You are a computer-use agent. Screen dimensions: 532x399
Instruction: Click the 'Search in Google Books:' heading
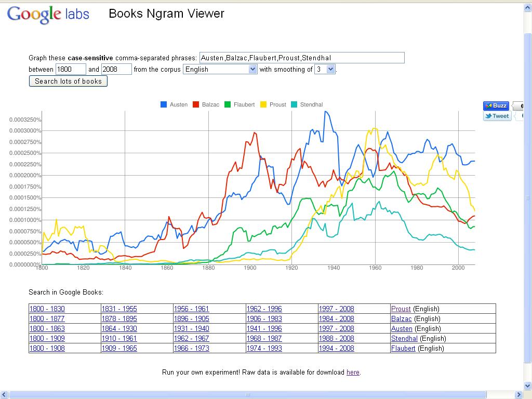[x=66, y=292]
